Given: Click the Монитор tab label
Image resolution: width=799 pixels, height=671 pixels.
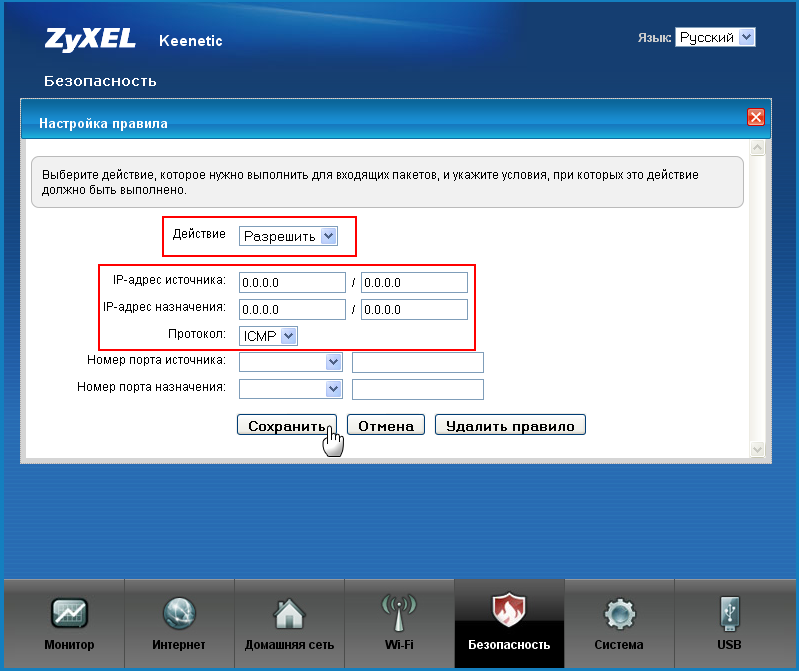Looking at the screenshot, I should point(69,645).
